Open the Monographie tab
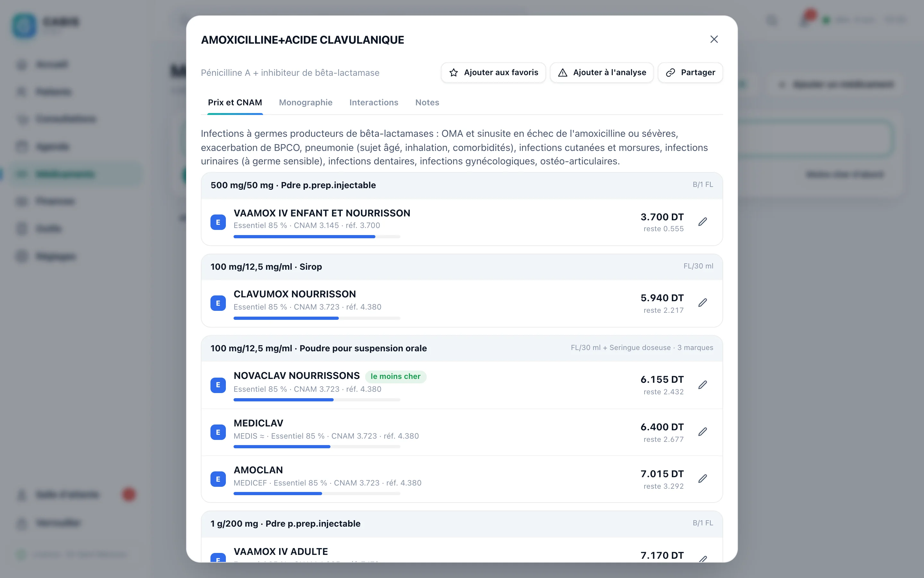This screenshot has height=578, width=924. [305, 102]
